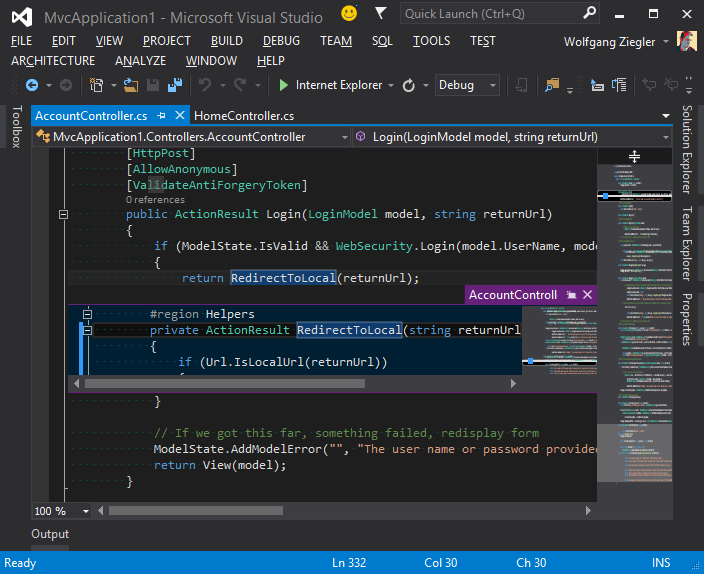Open the Output panel tab
This screenshot has height=574, width=704.
[x=50, y=534]
